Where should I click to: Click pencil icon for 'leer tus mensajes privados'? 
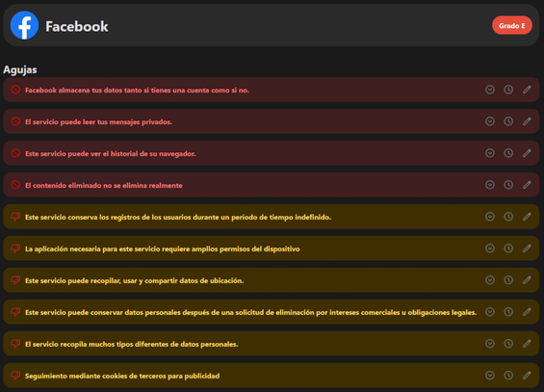pyautogui.click(x=527, y=121)
